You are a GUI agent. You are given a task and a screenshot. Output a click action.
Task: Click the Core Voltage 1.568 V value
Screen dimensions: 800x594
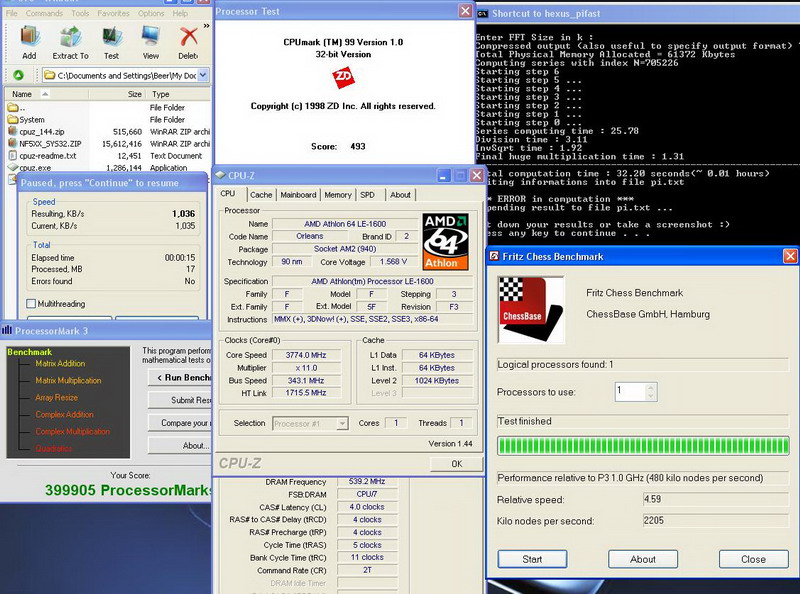coord(393,262)
